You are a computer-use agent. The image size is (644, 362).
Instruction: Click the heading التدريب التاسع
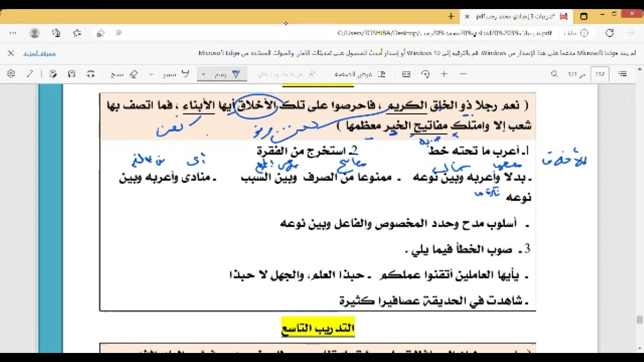pos(318,328)
